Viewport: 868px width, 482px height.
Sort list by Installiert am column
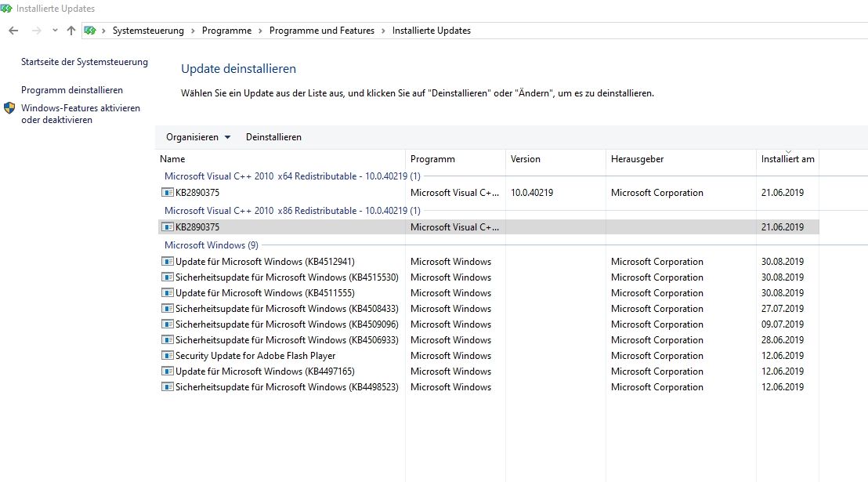[787, 159]
